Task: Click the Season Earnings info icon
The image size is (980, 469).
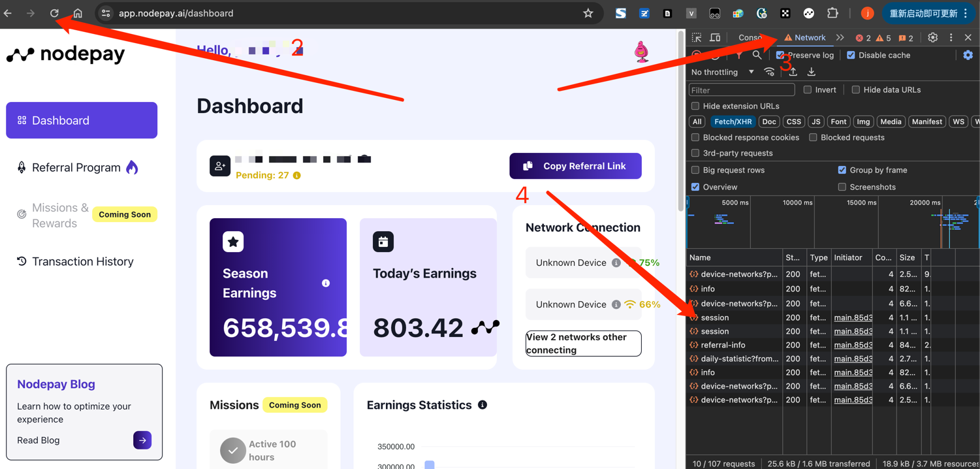Action: 326,283
